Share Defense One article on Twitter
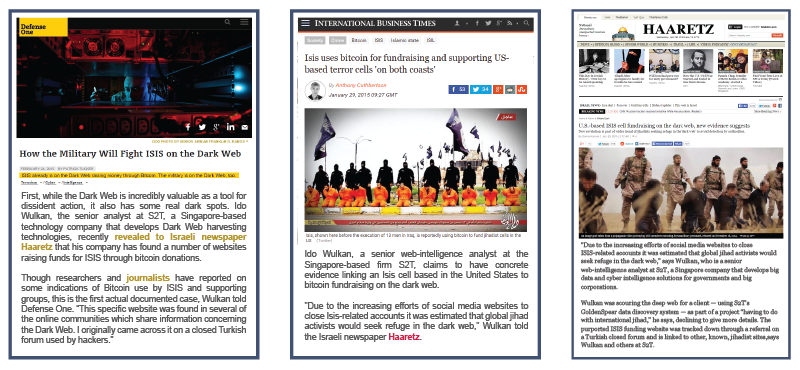Viewport: 800px width, 370px height. (x=202, y=127)
